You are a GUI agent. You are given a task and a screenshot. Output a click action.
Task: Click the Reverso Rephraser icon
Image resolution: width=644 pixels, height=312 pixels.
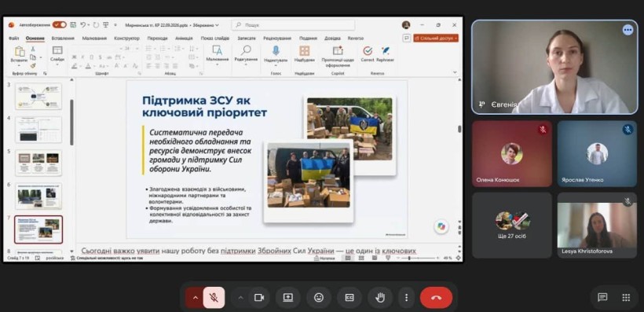click(x=386, y=50)
